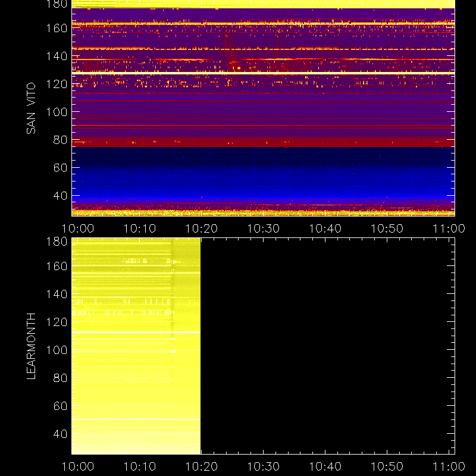Click the 10:20 time label under San Vito plot
476x476 pixels.
point(202,228)
